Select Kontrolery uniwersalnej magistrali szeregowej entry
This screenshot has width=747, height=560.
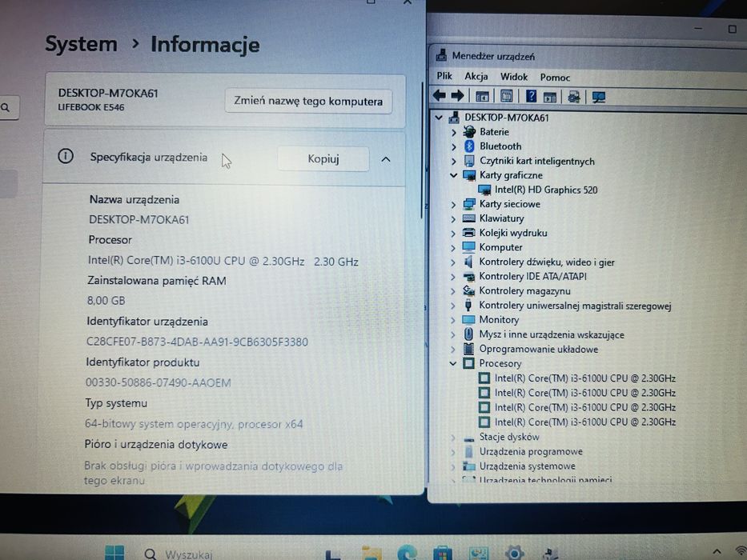tap(575, 306)
